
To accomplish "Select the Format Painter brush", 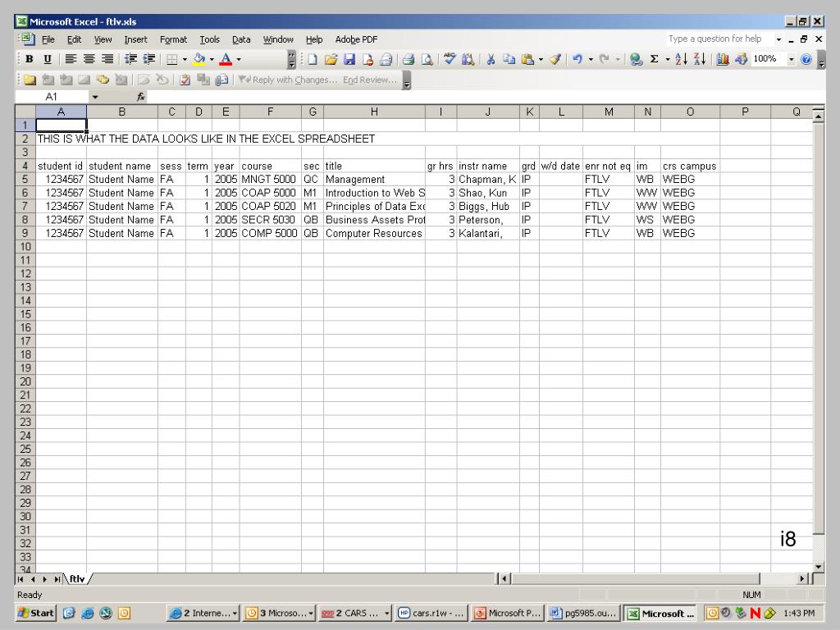I will [x=555, y=59].
